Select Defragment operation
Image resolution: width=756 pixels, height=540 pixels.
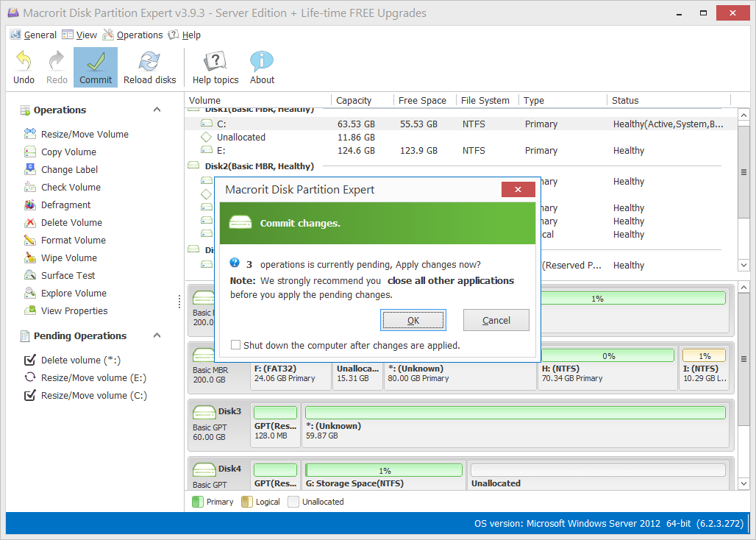[x=57, y=205]
